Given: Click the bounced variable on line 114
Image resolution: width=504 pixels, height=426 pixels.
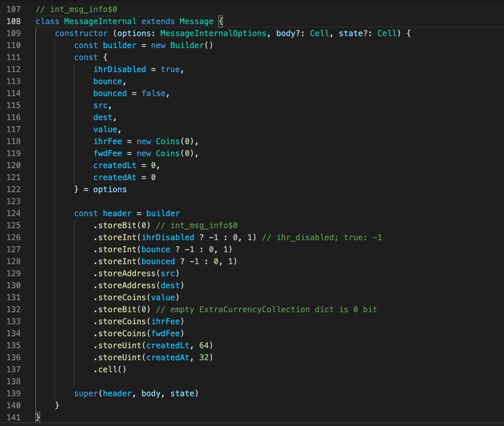Looking at the screenshot, I should coord(110,93).
